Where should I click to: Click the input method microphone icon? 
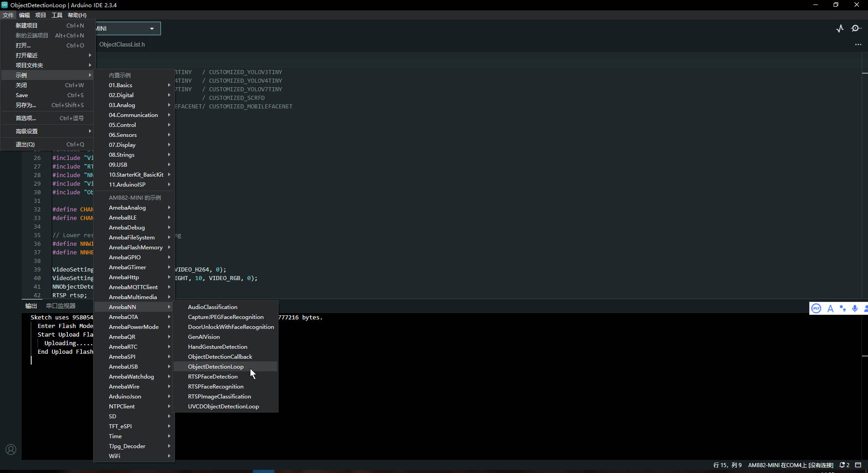[x=854, y=308]
